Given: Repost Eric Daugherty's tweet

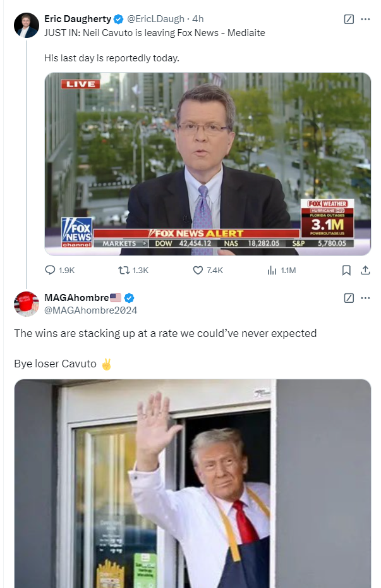Looking at the screenshot, I should pyautogui.click(x=124, y=270).
